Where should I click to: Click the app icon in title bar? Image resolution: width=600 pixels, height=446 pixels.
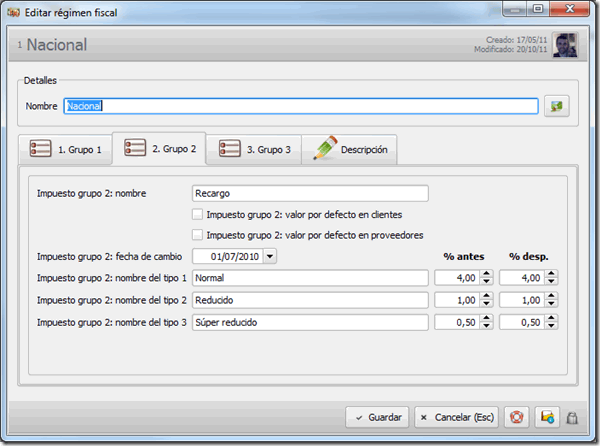pyautogui.click(x=13, y=13)
